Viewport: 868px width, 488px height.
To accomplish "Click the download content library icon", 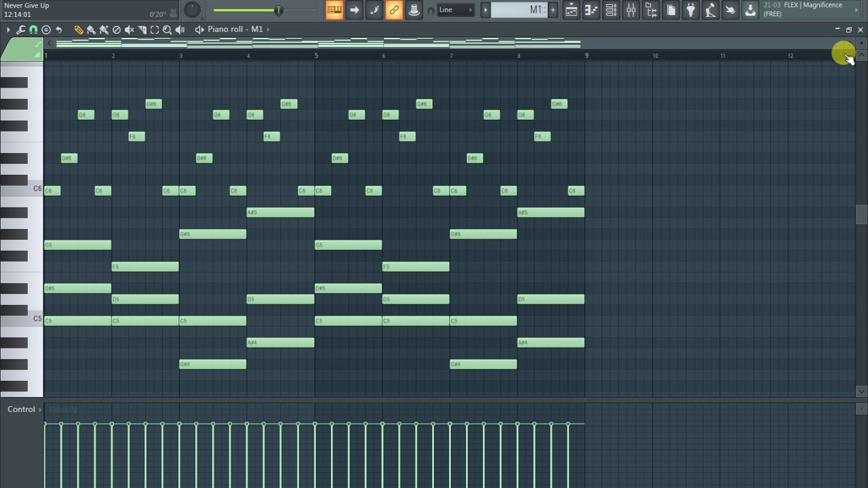I will click(750, 9).
